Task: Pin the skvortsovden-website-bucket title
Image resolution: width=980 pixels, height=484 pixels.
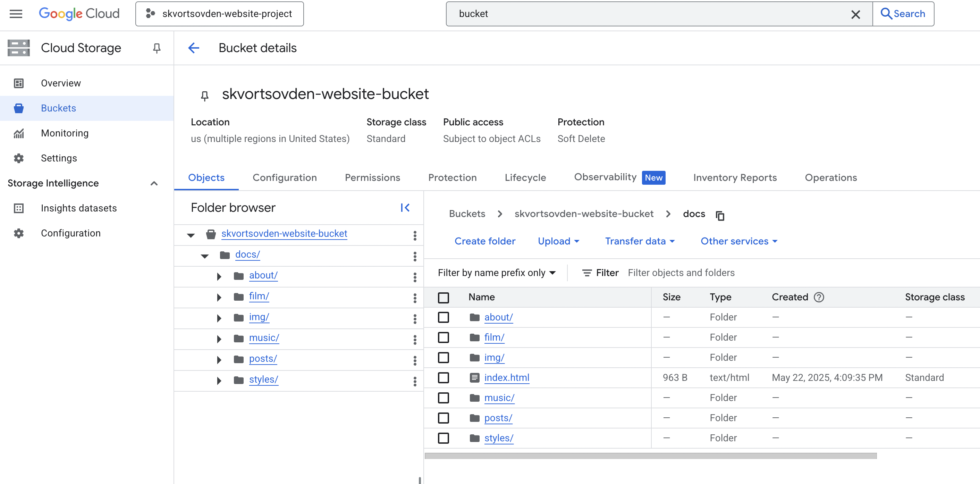Action: click(205, 95)
